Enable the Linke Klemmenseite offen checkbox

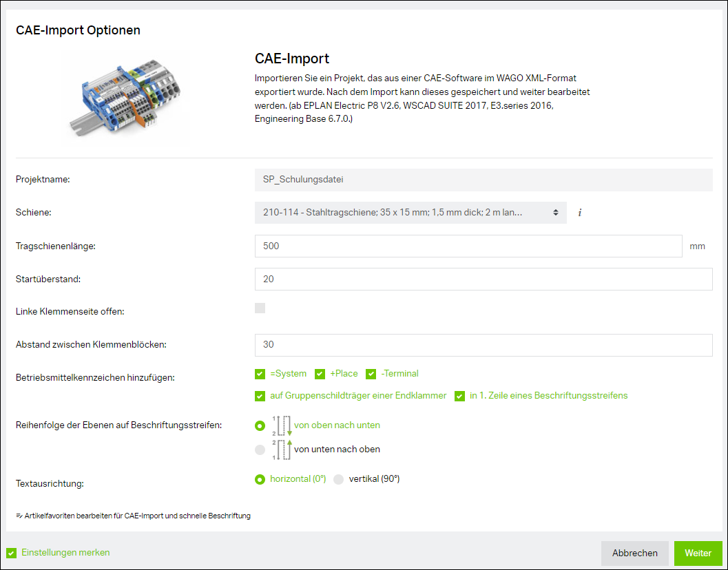[260, 308]
